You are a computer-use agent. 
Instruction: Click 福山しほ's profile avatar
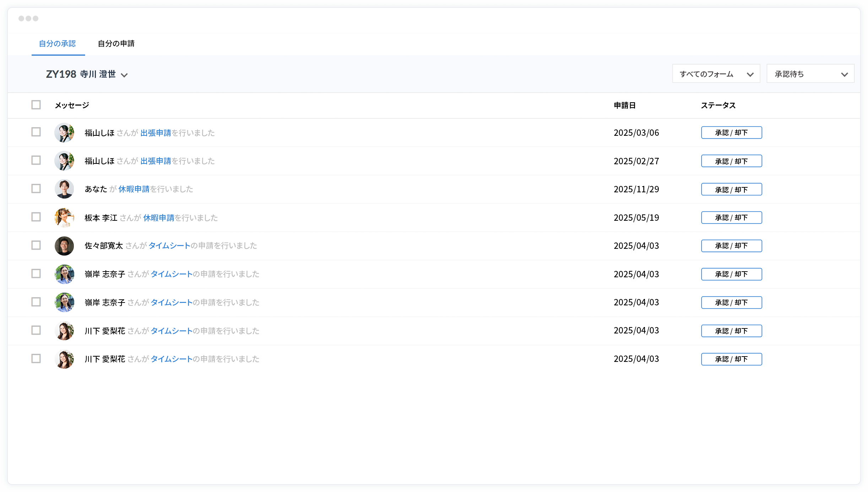click(64, 132)
